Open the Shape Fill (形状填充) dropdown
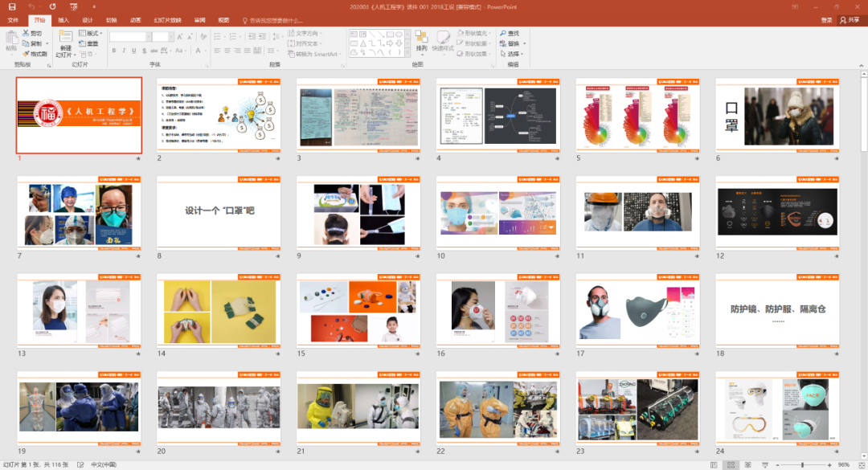This screenshot has width=868, height=470. [x=473, y=33]
